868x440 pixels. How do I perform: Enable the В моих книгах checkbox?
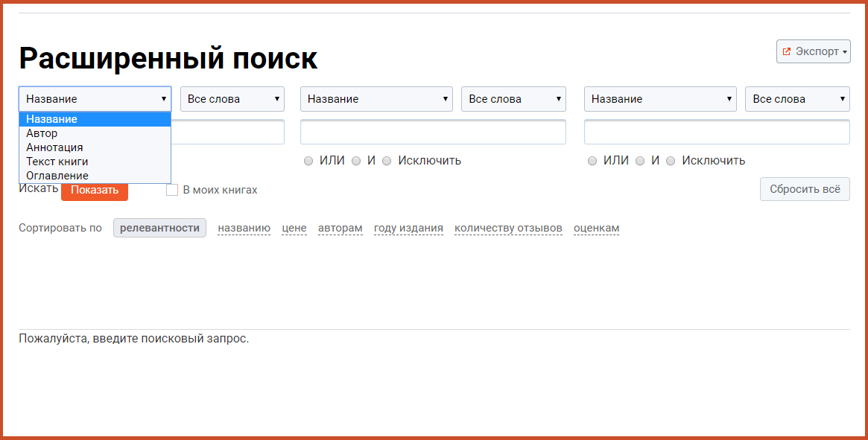click(x=172, y=190)
